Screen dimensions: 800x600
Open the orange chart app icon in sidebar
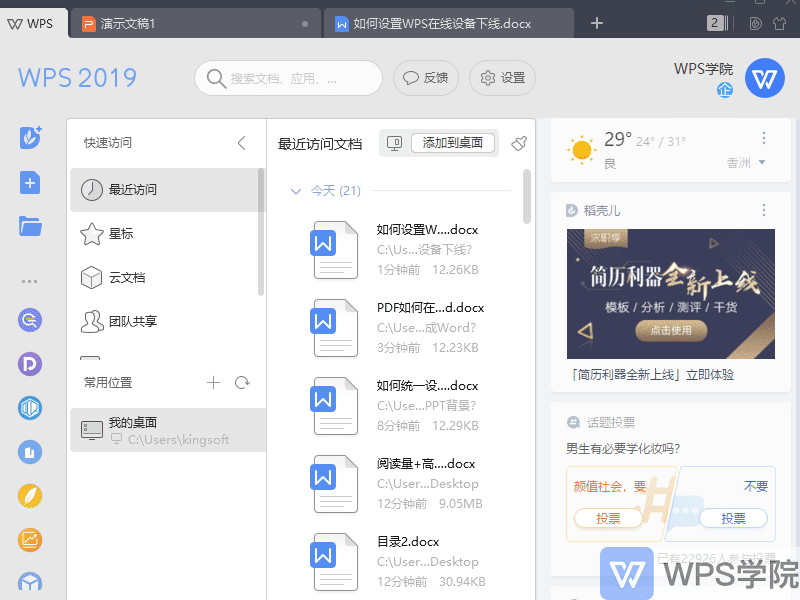(x=30, y=540)
